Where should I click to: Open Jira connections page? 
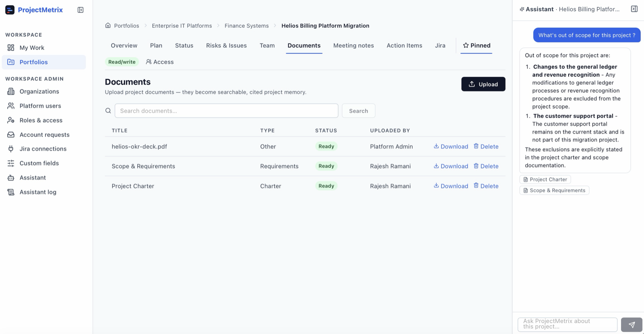44,149
